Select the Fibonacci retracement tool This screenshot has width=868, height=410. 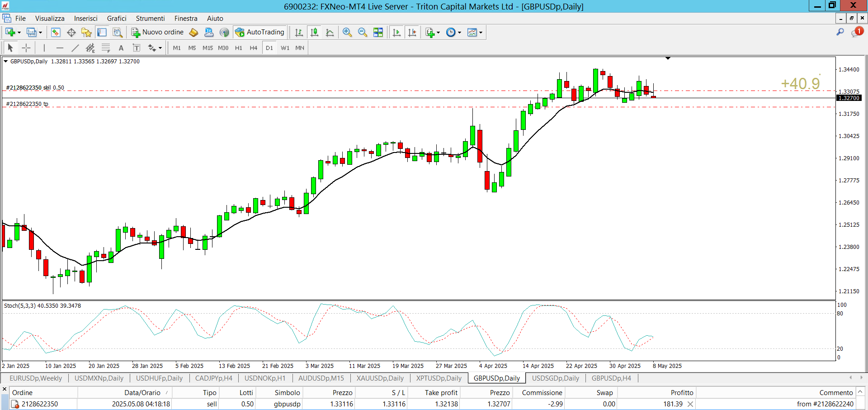(x=106, y=48)
